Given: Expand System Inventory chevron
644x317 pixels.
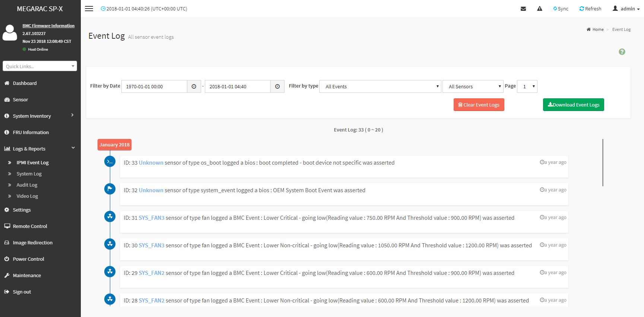Looking at the screenshot, I should (x=72, y=115).
